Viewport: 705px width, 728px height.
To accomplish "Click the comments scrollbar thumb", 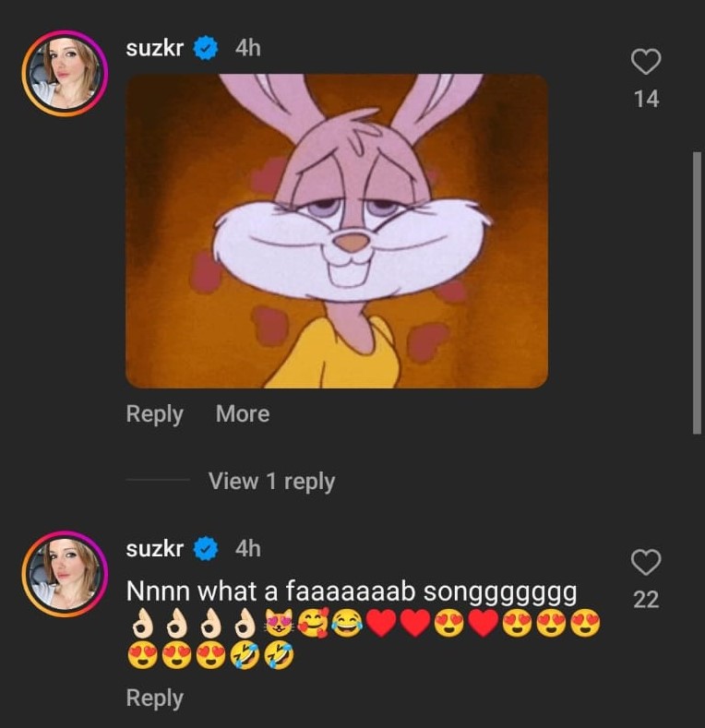I will pos(697,292).
